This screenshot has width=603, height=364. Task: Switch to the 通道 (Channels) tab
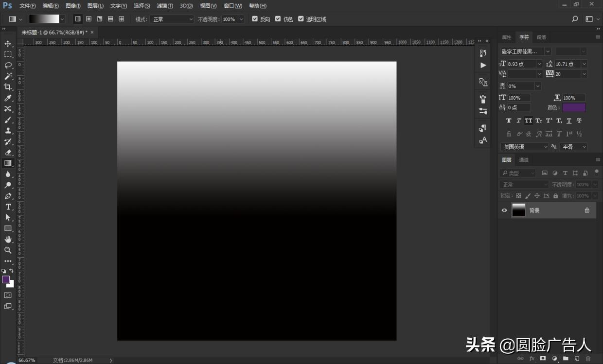524,160
